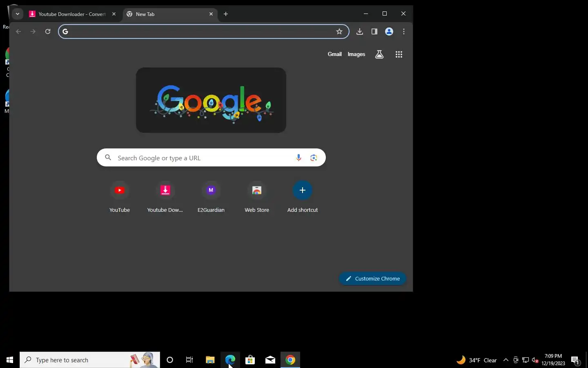Toggle the Chrome side panel
The height and width of the screenshot is (368, 588).
(374, 31)
